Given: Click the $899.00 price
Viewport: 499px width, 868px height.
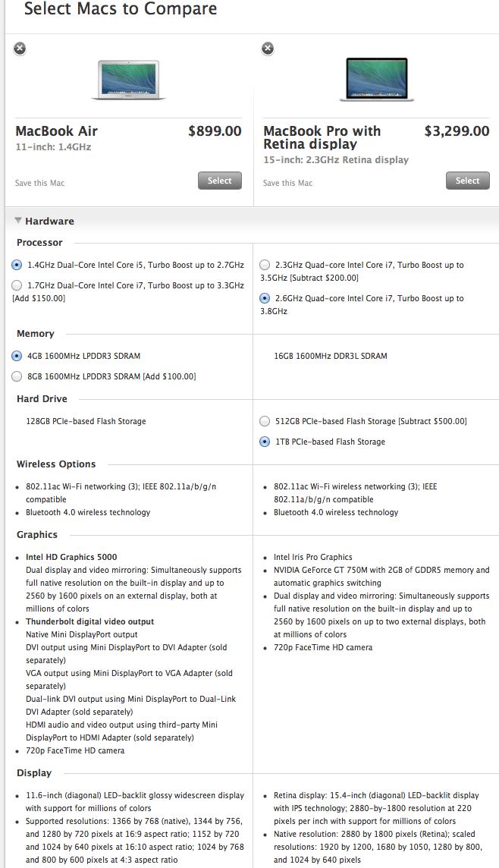Looking at the screenshot, I should pos(215,131).
